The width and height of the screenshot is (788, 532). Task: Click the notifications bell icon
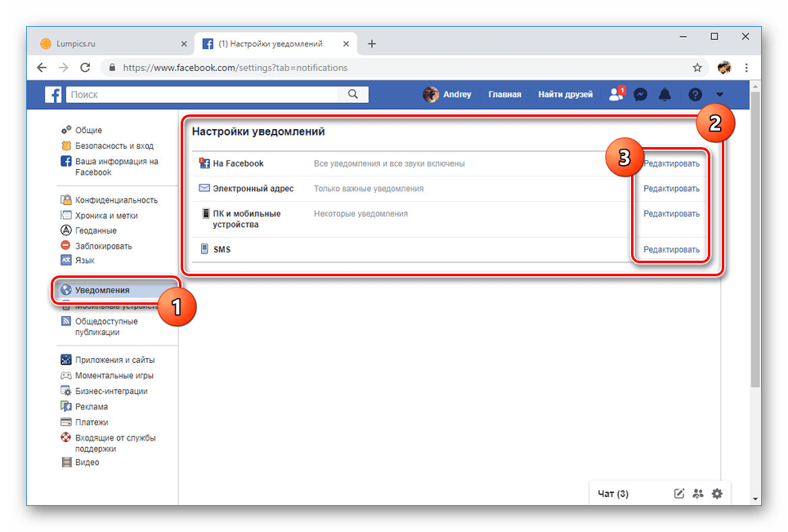(x=665, y=95)
